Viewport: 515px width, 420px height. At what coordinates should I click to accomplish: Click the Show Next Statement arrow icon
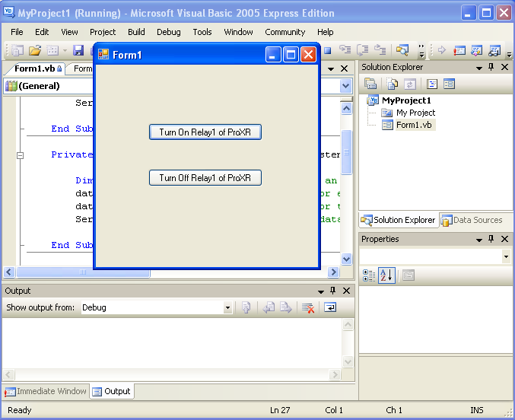click(x=442, y=50)
